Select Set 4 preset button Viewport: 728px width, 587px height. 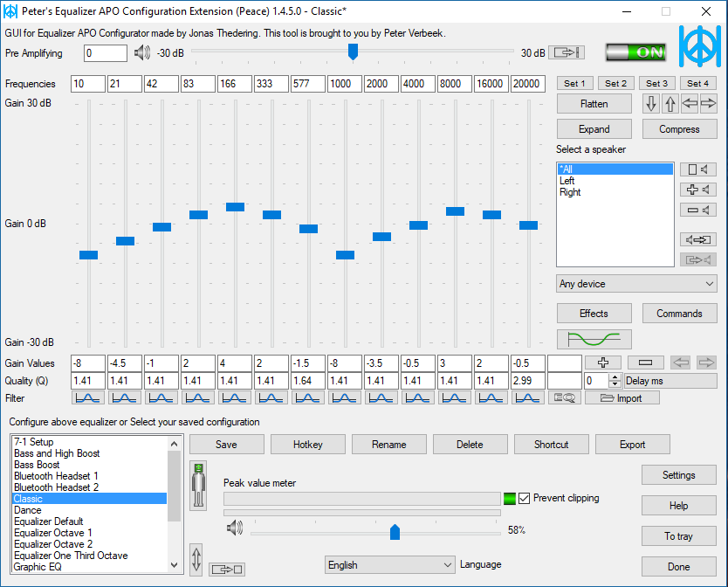pyautogui.click(x=697, y=83)
